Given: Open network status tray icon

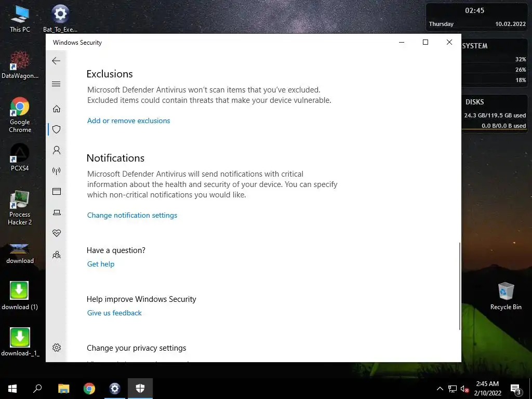Looking at the screenshot, I should (453, 389).
